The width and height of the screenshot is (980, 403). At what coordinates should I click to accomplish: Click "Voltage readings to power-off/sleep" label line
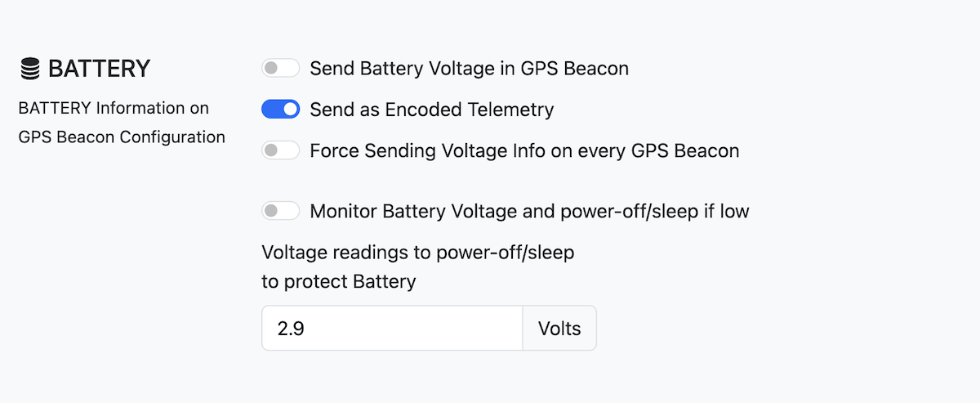(x=417, y=253)
